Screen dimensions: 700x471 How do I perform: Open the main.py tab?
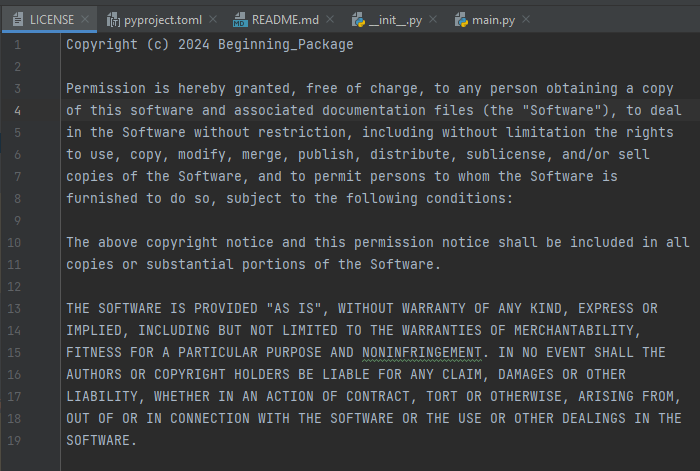pos(493,20)
